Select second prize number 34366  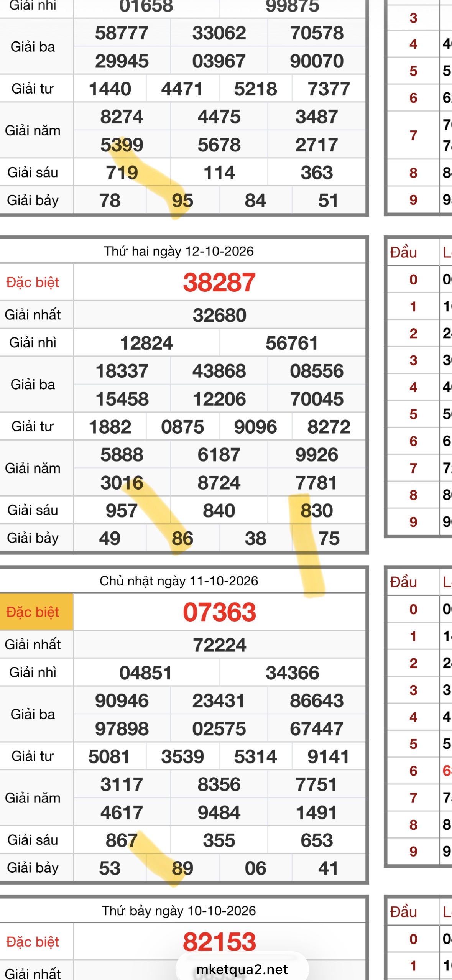pos(293,673)
